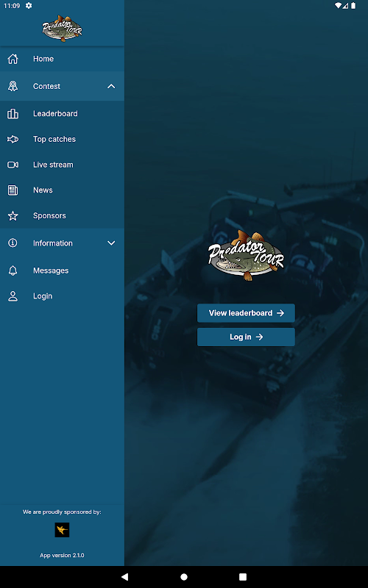Screen dimensions: 368x588
Task: Tap the Leaderboard bar chart icon
Action: (13, 114)
